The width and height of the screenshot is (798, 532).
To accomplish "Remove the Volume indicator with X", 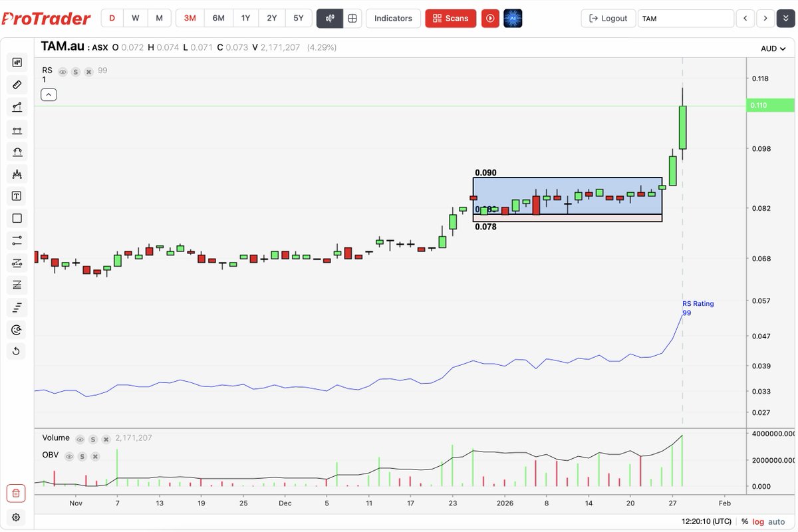I will 106,439.
